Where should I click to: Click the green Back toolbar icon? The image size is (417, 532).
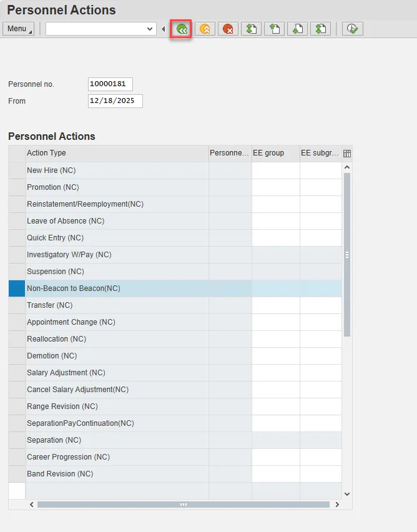181,29
